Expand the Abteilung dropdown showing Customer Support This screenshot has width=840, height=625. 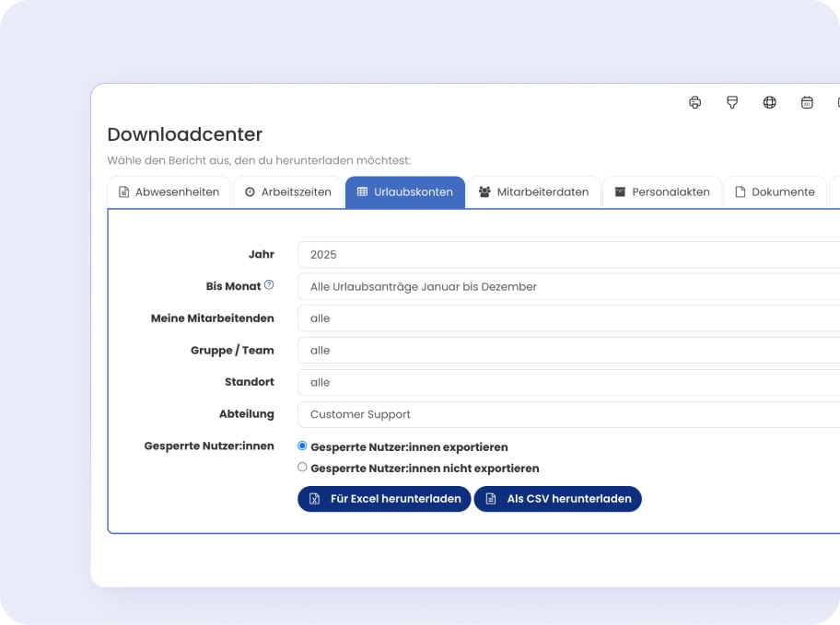click(x=569, y=414)
